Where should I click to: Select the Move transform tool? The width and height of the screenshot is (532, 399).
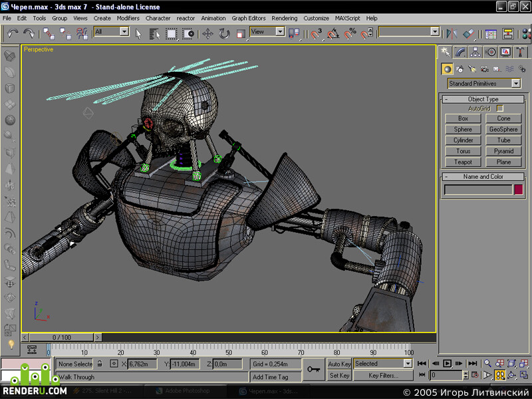[x=207, y=34]
